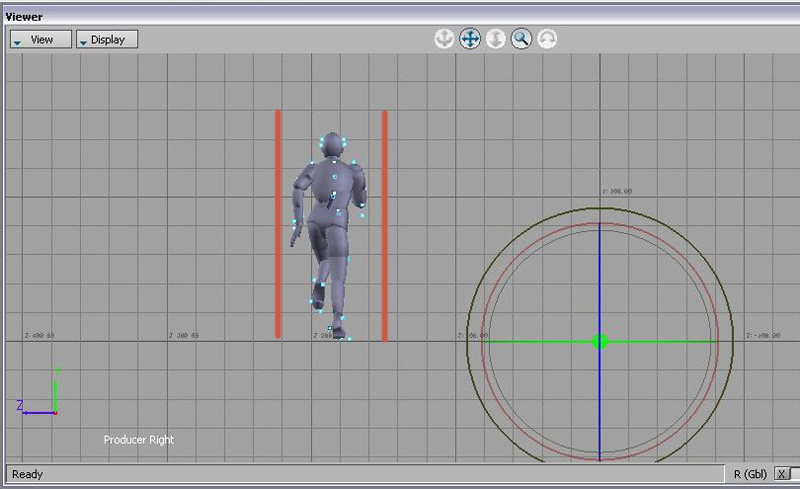Screen dimensions: 800x489
Task: Click the green center handle of the manipulator
Action: tap(600, 341)
